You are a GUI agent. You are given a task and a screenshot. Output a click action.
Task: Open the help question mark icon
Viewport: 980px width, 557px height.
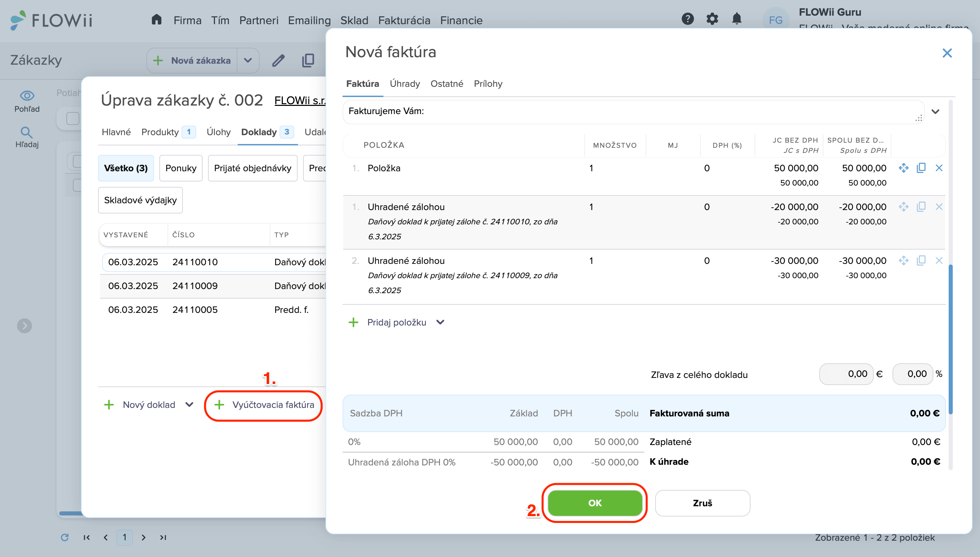click(687, 19)
